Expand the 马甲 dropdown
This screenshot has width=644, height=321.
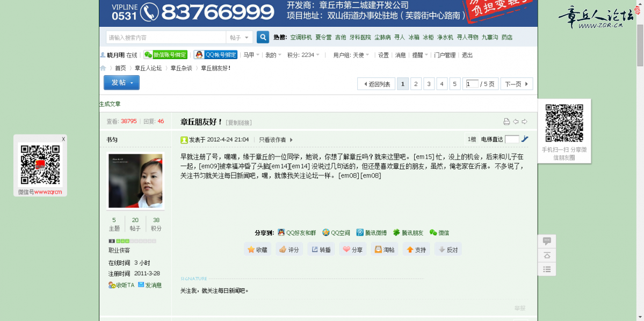[x=251, y=55]
